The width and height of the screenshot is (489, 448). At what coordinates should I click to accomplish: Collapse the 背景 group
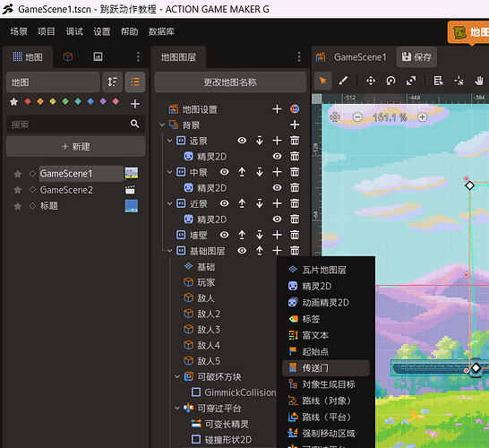pos(162,125)
